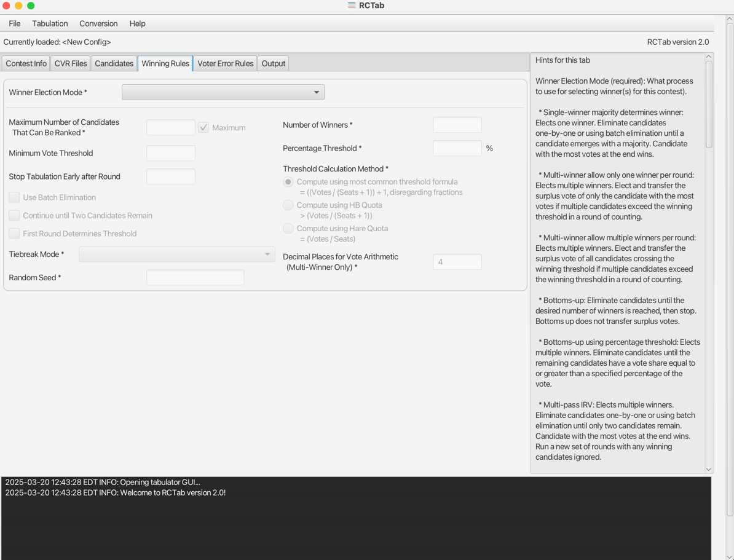Click the Decimal Places for Vote Arithmetic field
734x560 pixels.
[x=457, y=262]
